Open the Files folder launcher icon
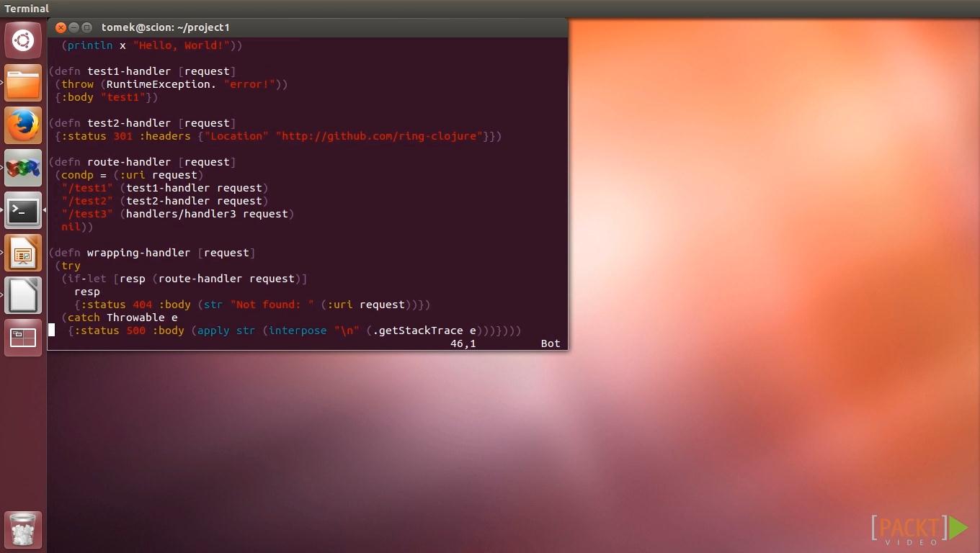This screenshot has height=553, width=980. pyautogui.click(x=23, y=84)
